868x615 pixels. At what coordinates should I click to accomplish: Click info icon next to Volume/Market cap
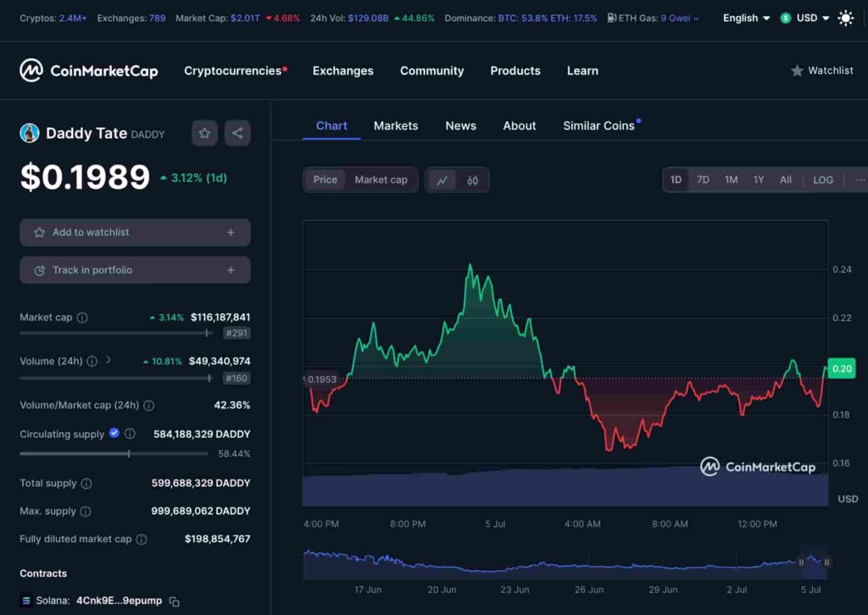[x=149, y=406]
